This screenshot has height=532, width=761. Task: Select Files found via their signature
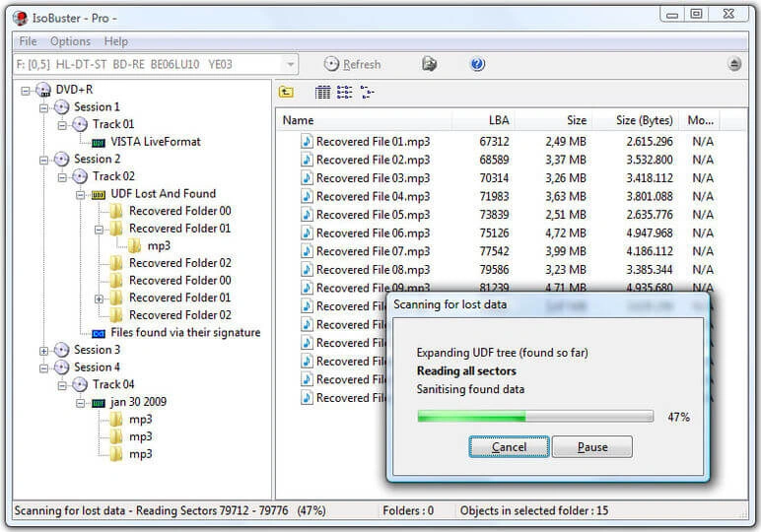(x=185, y=332)
